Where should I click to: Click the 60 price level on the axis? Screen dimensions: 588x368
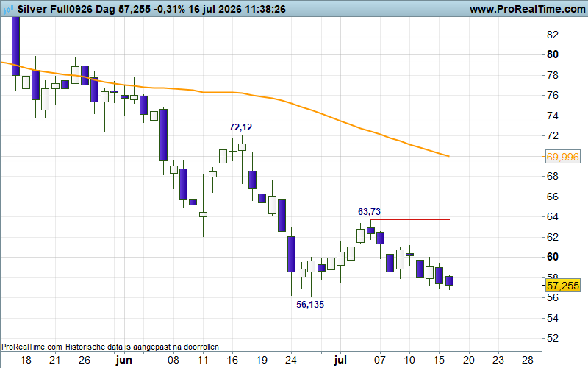553,257
